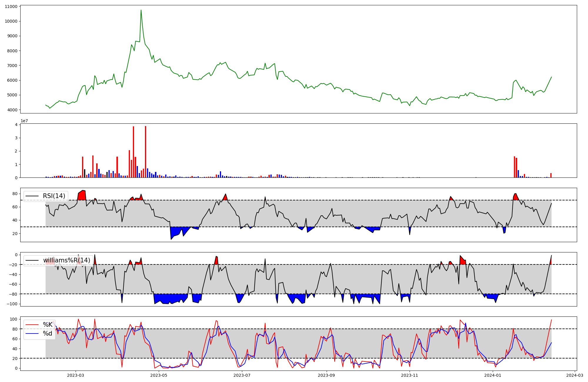Screen dimensions: 588x382
Task: Select the 2024-01 x-axis date label
Action: [x=493, y=375]
